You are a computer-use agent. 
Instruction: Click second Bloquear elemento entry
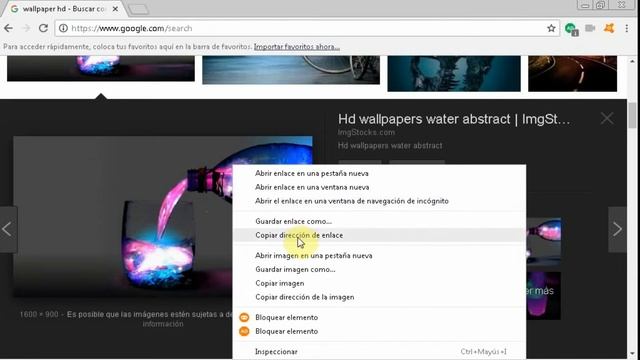click(x=379, y=332)
